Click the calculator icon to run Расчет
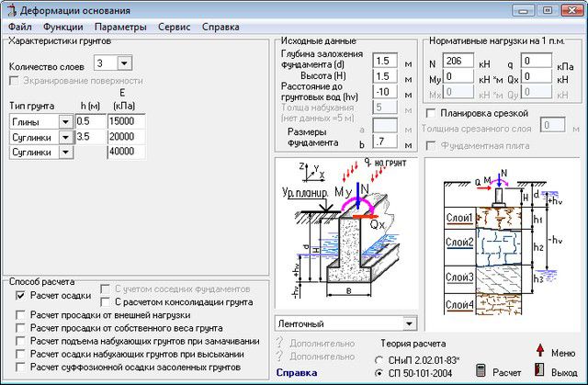Screen dimensions: 588x385 [481, 370]
